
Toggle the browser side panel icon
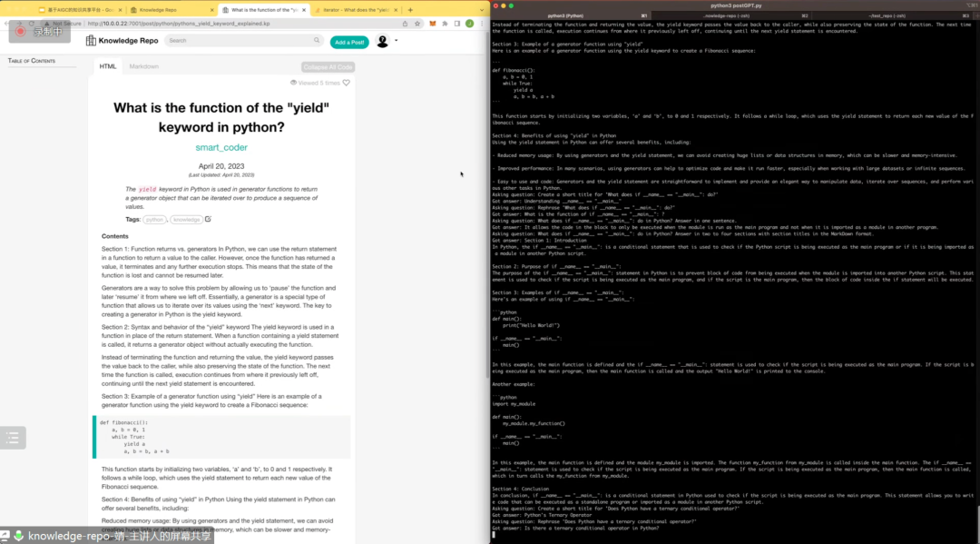pyautogui.click(x=456, y=24)
